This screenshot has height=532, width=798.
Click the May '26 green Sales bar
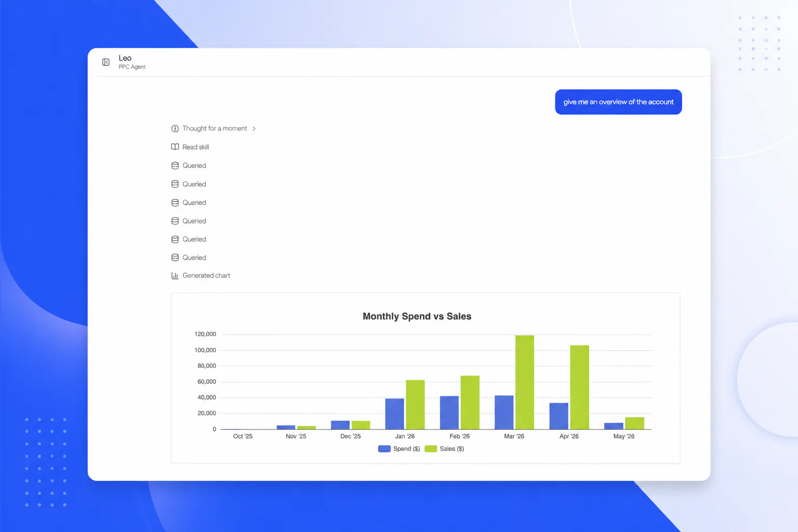coord(635,423)
